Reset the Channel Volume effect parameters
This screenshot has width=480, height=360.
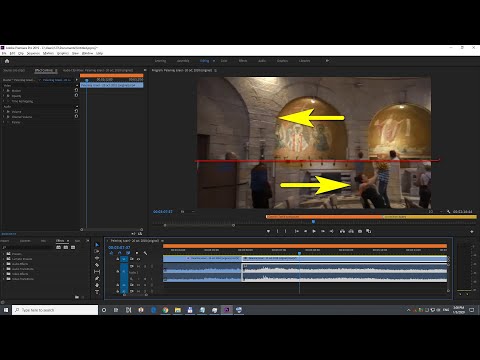click(x=76, y=116)
